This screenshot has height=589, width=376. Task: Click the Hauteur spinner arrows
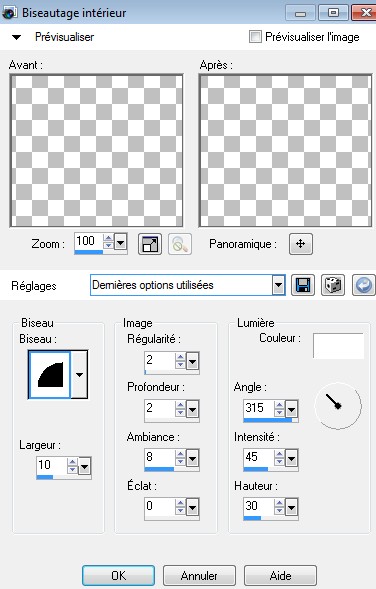[x=279, y=507]
